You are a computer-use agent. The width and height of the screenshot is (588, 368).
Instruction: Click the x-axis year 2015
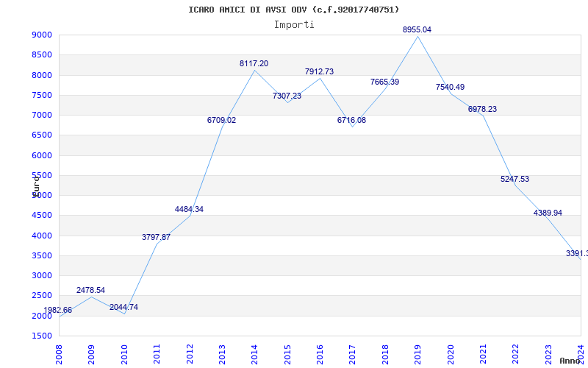287,354
